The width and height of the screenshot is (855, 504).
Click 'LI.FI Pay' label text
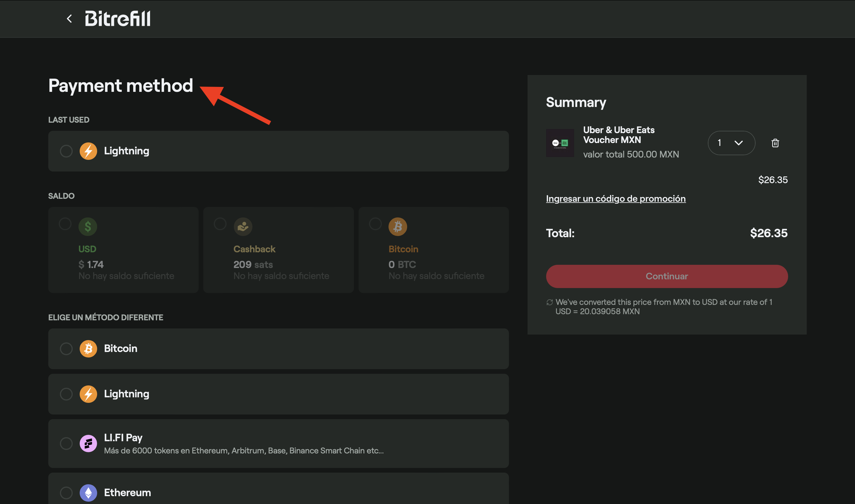point(123,438)
